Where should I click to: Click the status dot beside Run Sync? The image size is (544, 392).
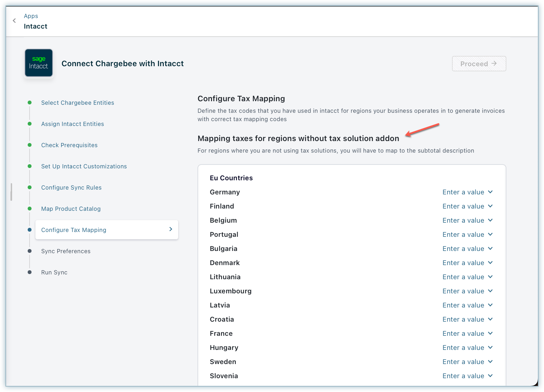(x=30, y=272)
